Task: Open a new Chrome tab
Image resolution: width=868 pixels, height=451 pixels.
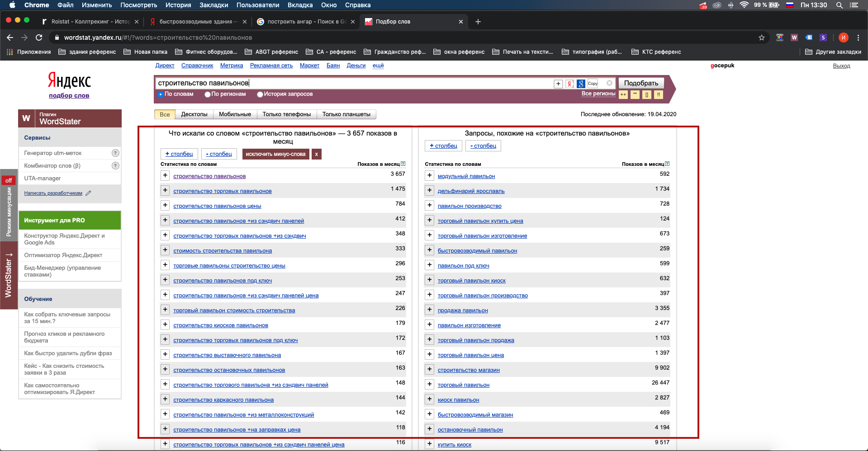Action: [x=478, y=22]
